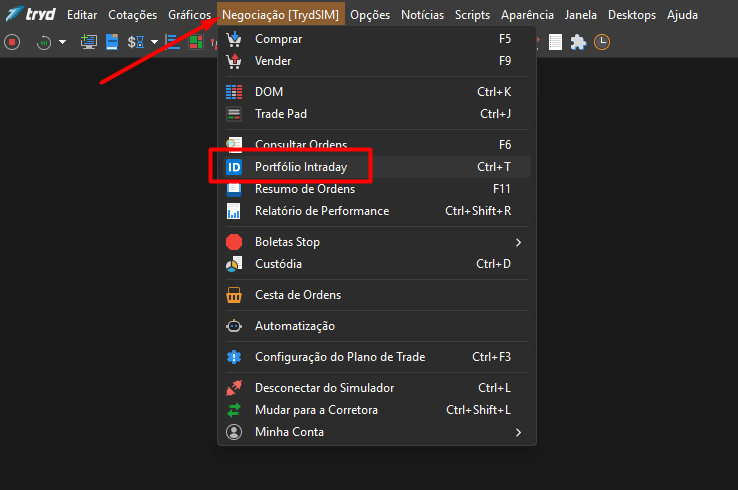The width and height of the screenshot is (738, 490).
Task: Click the blue book toolbar icon
Action: coord(112,42)
